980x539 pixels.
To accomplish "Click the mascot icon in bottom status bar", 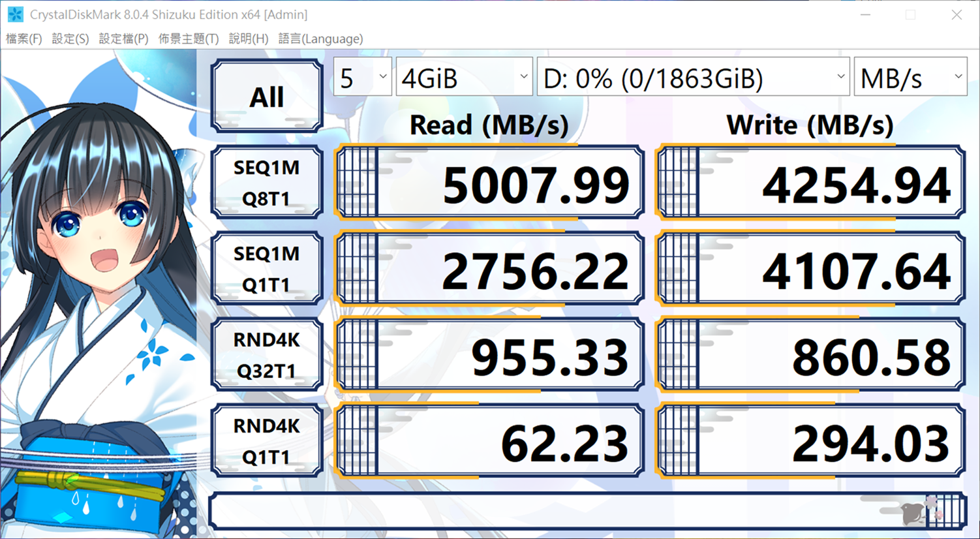I will tap(915, 513).
